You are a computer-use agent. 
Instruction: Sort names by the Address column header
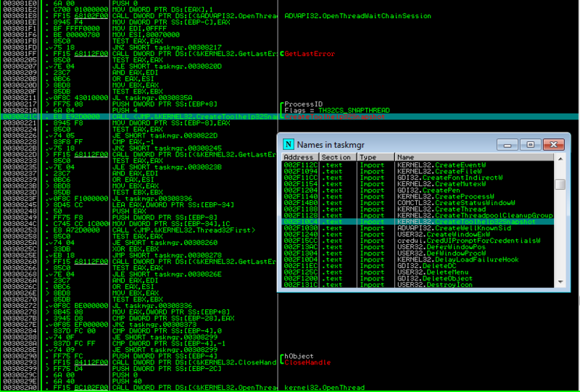pos(300,157)
